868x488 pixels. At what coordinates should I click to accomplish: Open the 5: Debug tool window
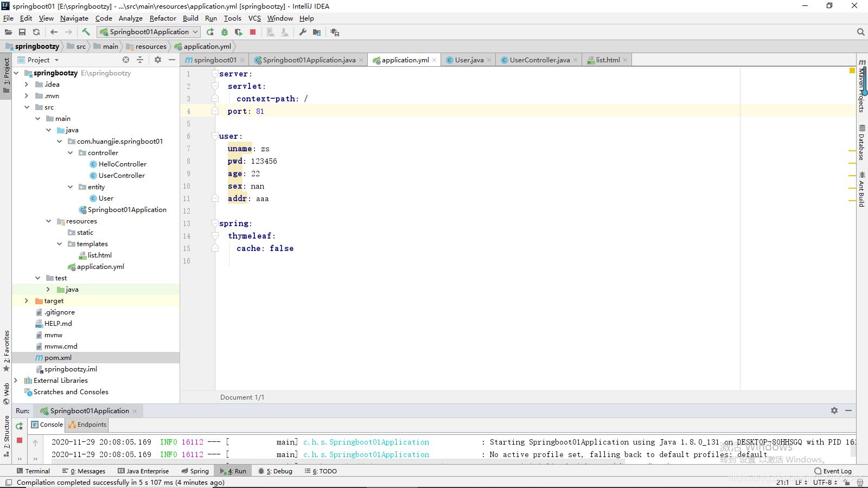click(276, 471)
